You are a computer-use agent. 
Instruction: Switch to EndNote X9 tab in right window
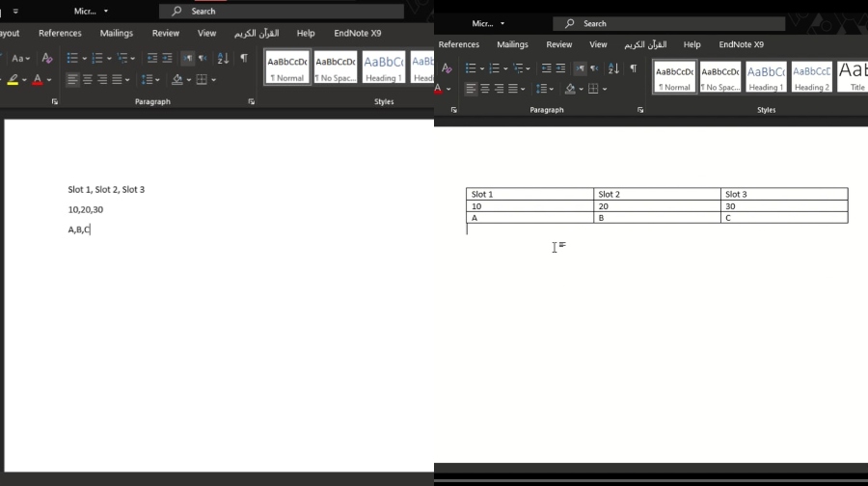tap(741, 44)
